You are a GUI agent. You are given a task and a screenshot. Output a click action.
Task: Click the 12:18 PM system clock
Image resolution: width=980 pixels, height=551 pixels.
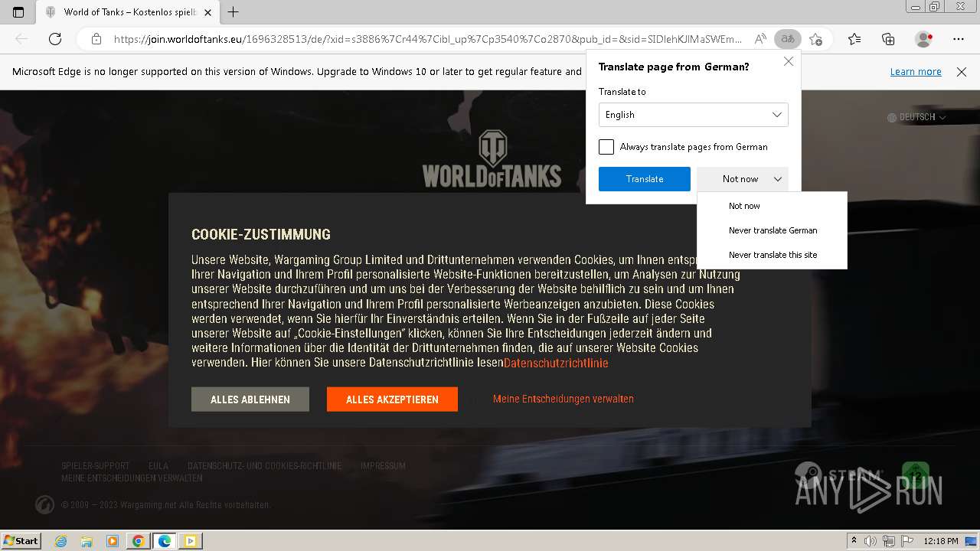[x=941, y=540]
